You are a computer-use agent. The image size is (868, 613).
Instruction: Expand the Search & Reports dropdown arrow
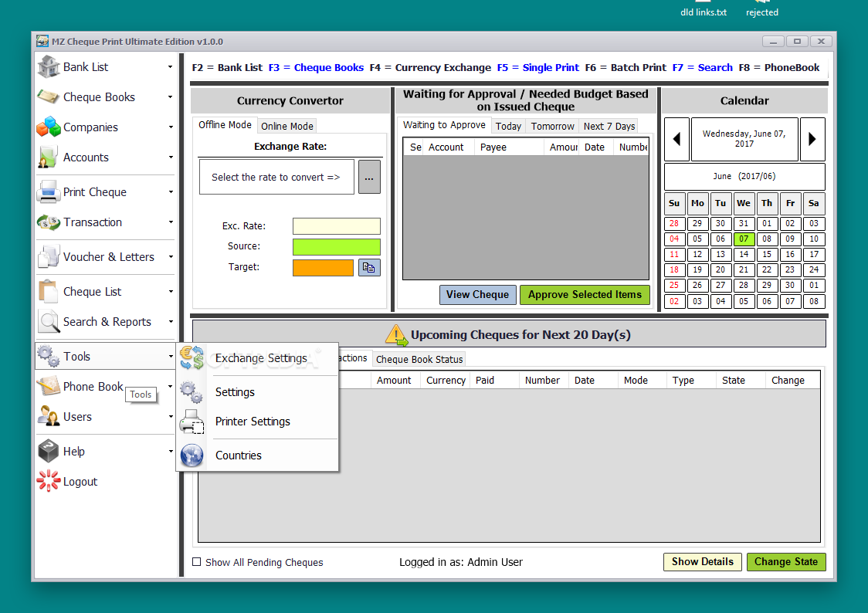pyautogui.click(x=171, y=321)
